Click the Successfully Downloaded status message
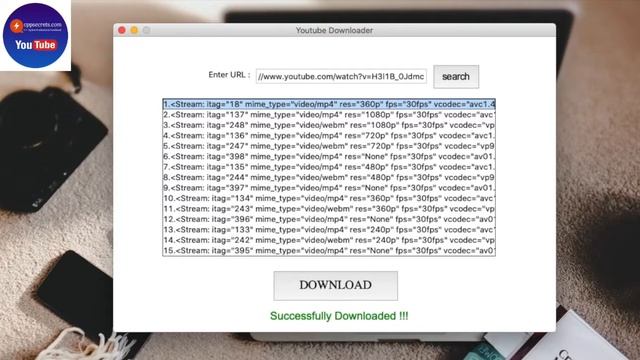The image size is (640, 360). [339, 316]
